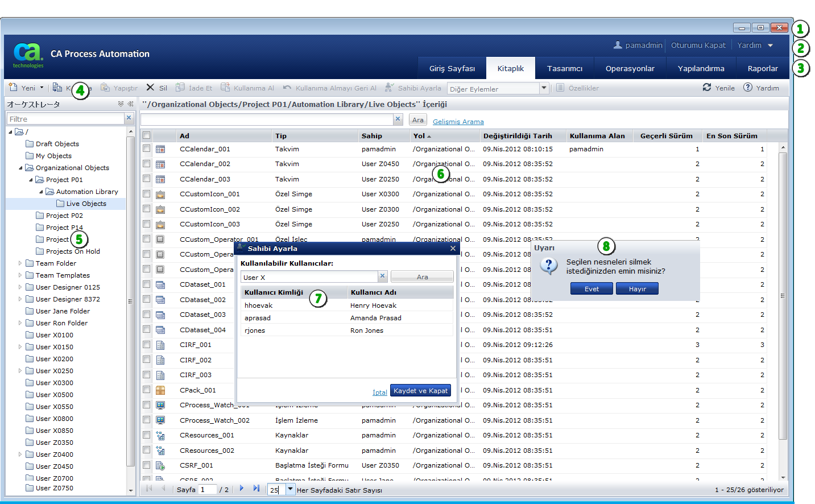Clear the Filtre field with X icon
815x504 pixels.
(x=129, y=118)
